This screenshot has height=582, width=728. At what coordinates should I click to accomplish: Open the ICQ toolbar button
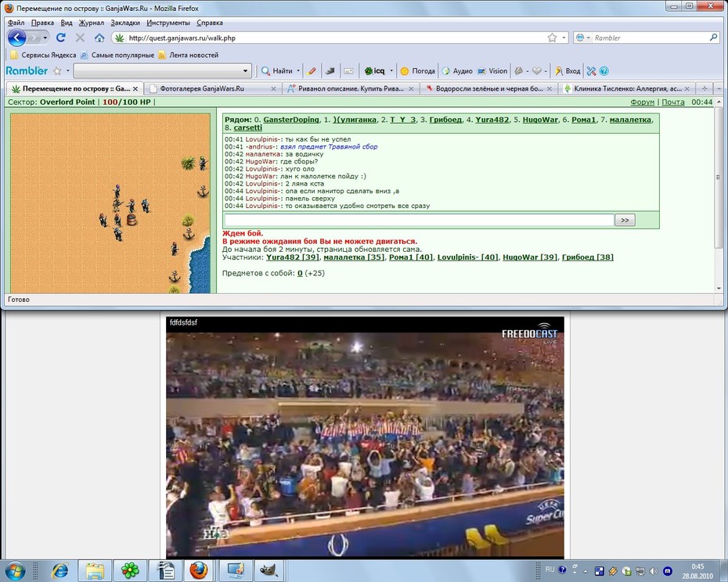coord(375,71)
